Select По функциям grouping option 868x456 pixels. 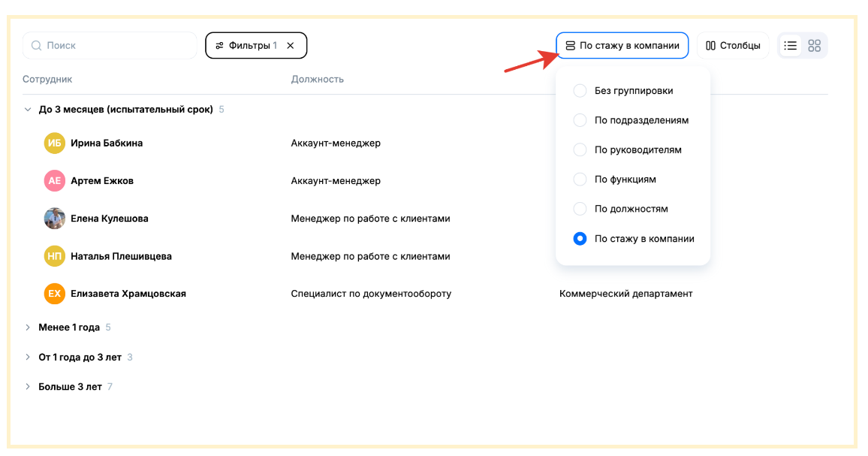point(580,180)
